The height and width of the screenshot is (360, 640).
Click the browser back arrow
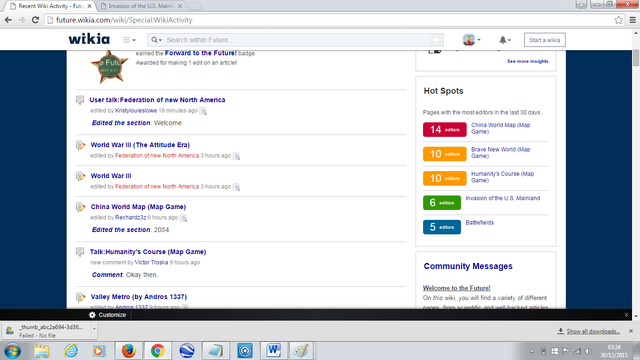pos(8,20)
